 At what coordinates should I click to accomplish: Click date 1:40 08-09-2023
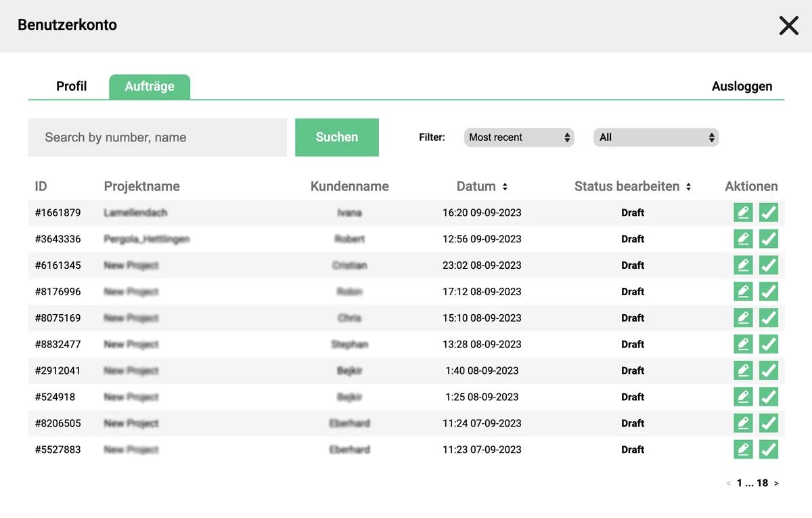pyautogui.click(x=482, y=371)
